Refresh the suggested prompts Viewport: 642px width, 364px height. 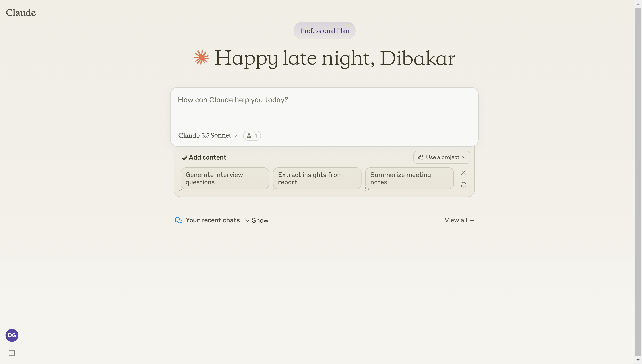463,185
